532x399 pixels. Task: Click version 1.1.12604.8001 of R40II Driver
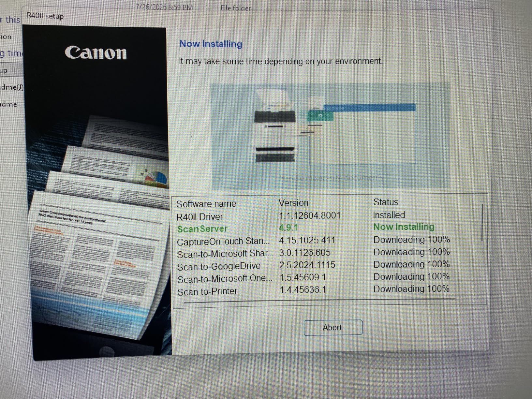310,215
